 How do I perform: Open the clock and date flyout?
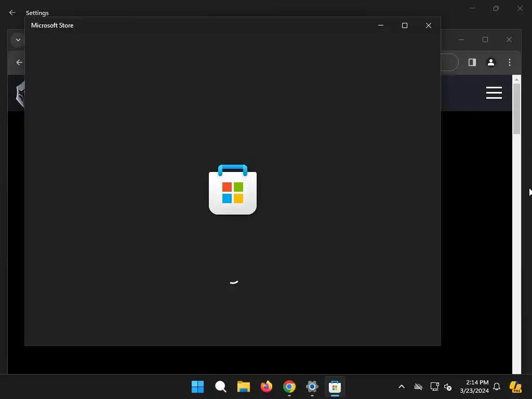tap(474, 387)
